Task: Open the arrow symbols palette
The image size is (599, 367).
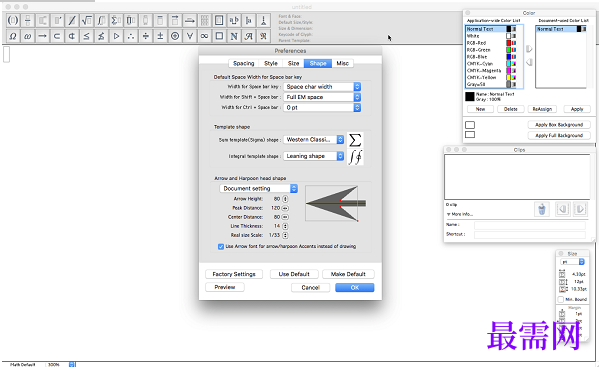Action: [x=42, y=36]
